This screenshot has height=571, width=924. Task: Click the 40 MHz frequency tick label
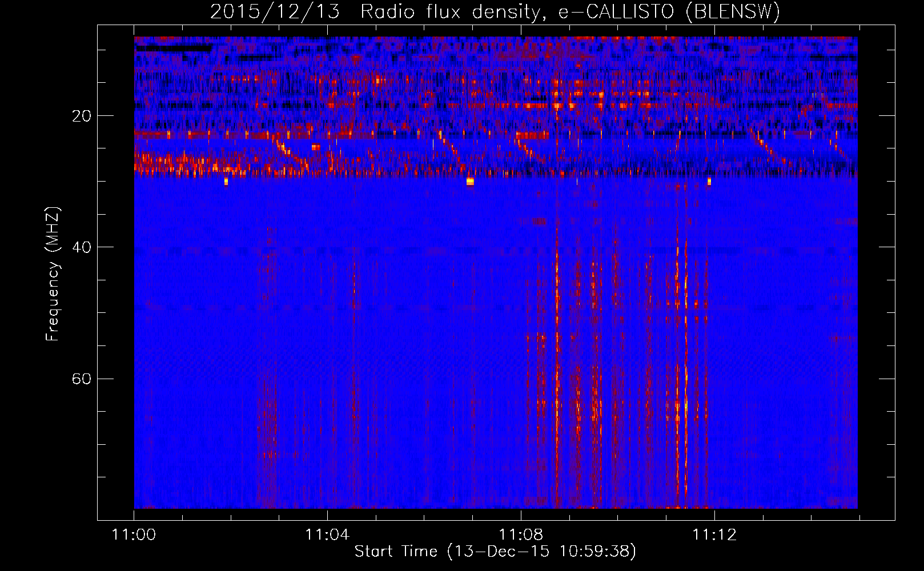(82, 247)
